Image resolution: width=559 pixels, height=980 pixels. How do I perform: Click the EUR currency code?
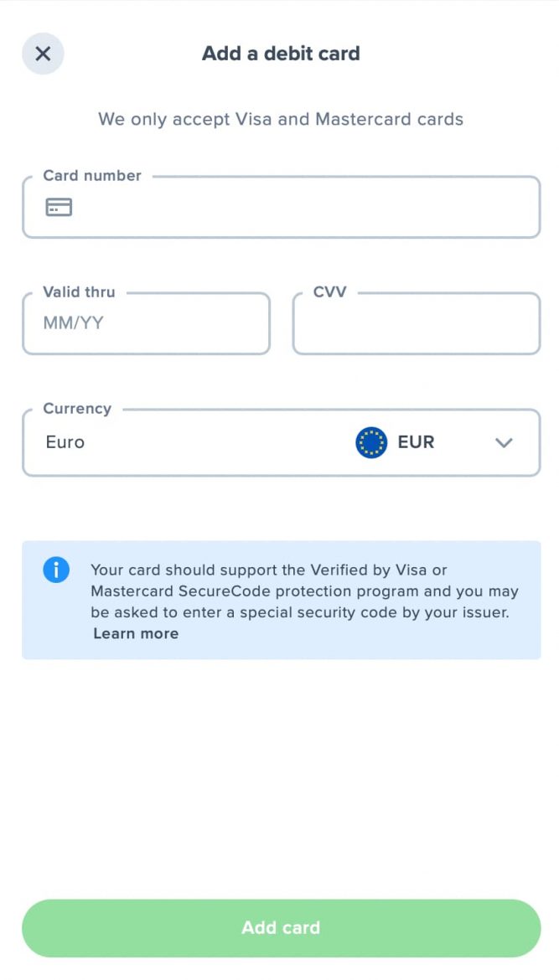point(416,442)
